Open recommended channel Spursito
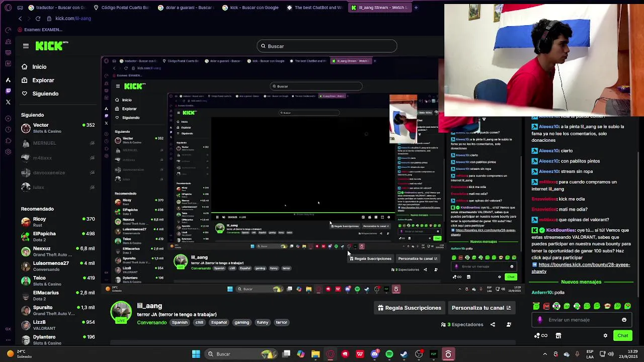 pos(58,310)
